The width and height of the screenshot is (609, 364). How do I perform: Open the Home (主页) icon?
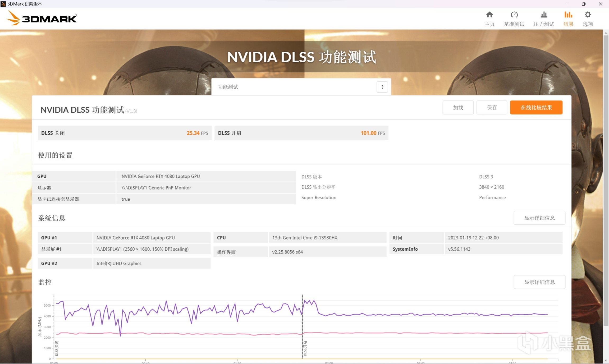coord(489,15)
